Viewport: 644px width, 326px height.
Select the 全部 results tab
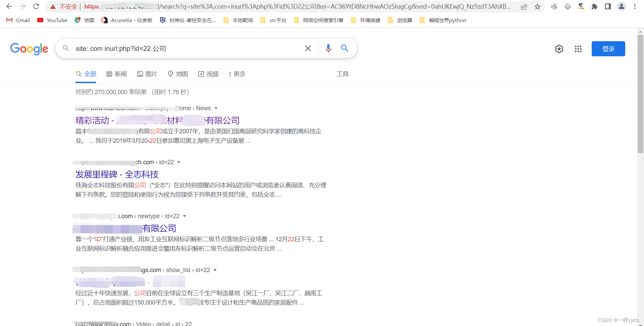86,74
